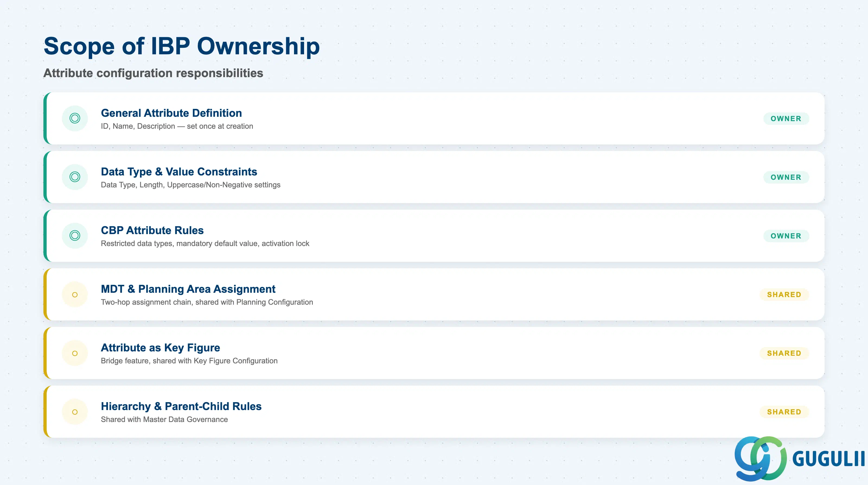The height and width of the screenshot is (485, 868).
Task: Select the SHARED badge on MDT & Planning Area
Action: click(784, 295)
